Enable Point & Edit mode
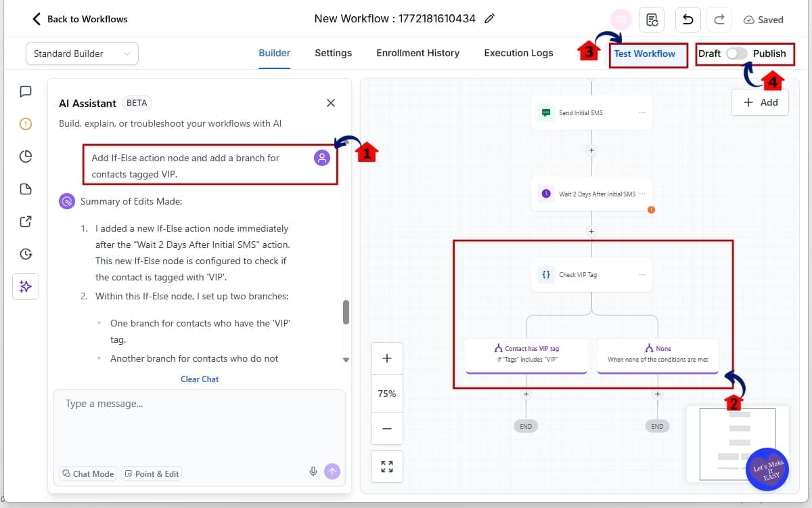The image size is (812, 508). tap(152, 473)
